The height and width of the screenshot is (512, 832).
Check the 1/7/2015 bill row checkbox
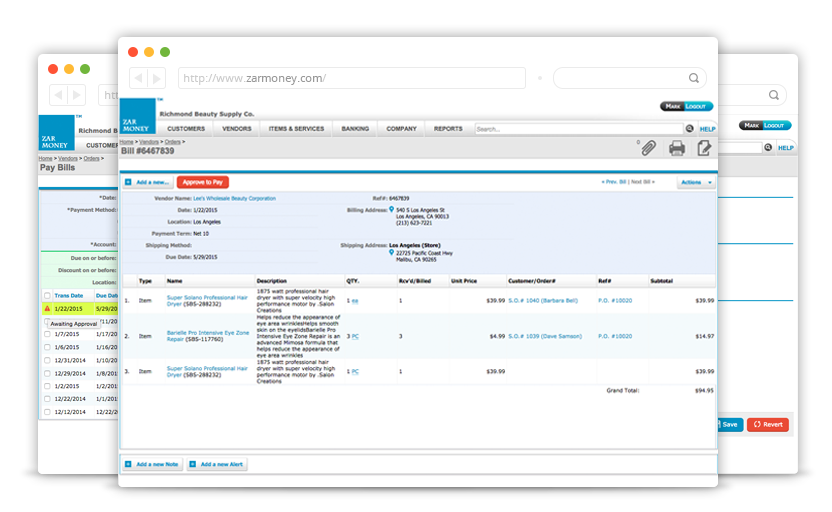(47, 334)
